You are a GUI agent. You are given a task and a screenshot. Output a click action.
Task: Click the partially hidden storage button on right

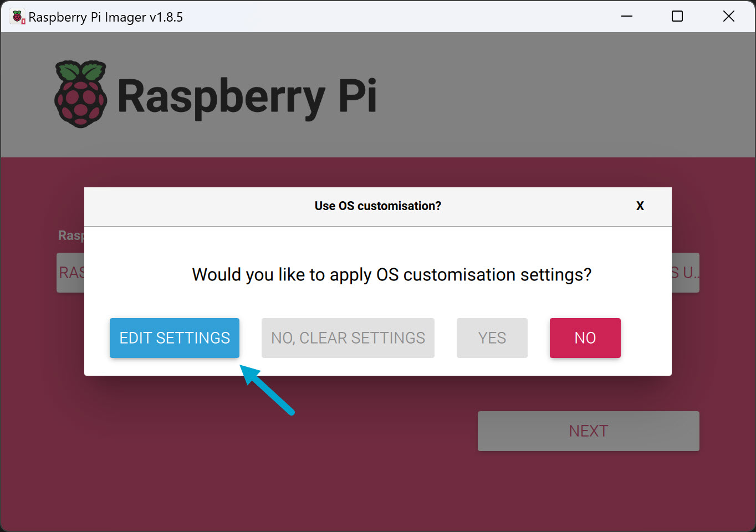[686, 273]
